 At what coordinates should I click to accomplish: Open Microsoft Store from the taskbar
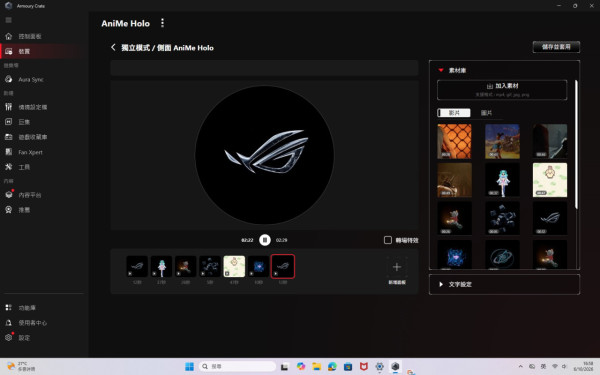pyautogui.click(x=348, y=367)
